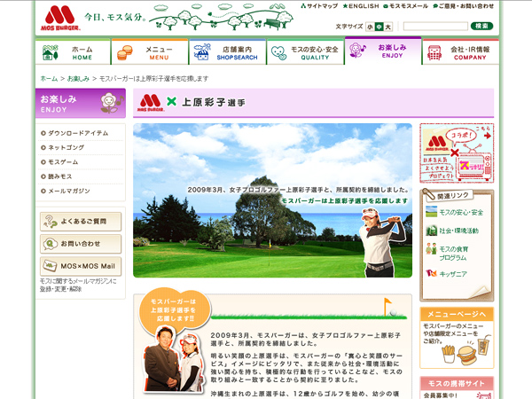This screenshot has height=399, width=532.
Task: Click the お楽しみ ENJOY sidebar header
Action: pyautogui.click(x=81, y=103)
